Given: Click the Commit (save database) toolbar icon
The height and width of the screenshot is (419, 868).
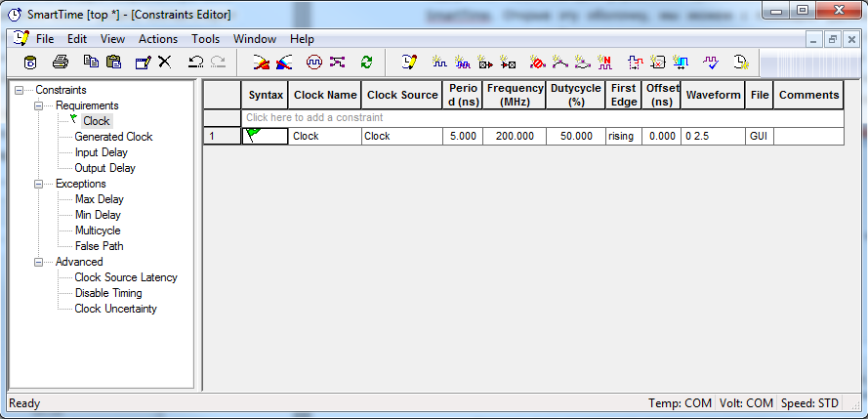Looking at the screenshot, I should 31,62.
